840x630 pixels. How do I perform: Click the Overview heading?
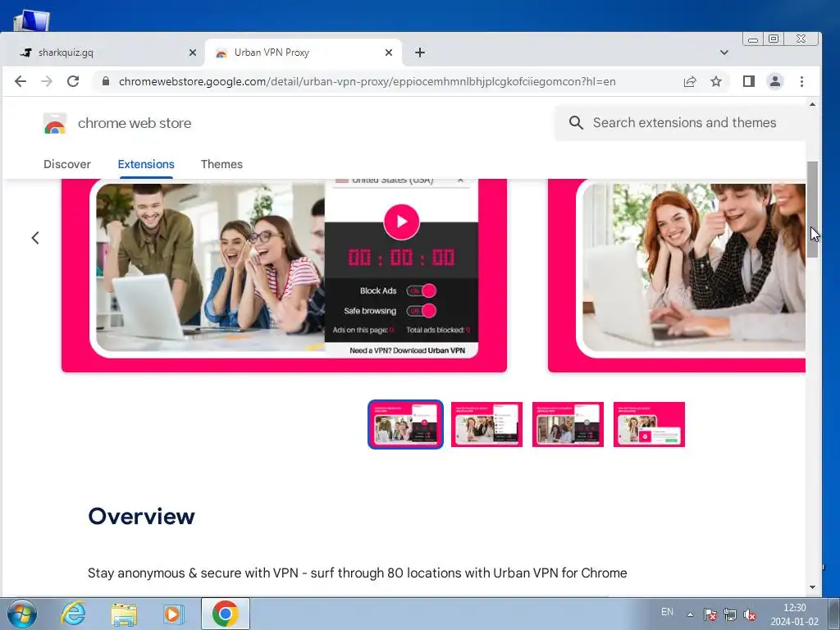pyautogui.click(x=141, y=517)
